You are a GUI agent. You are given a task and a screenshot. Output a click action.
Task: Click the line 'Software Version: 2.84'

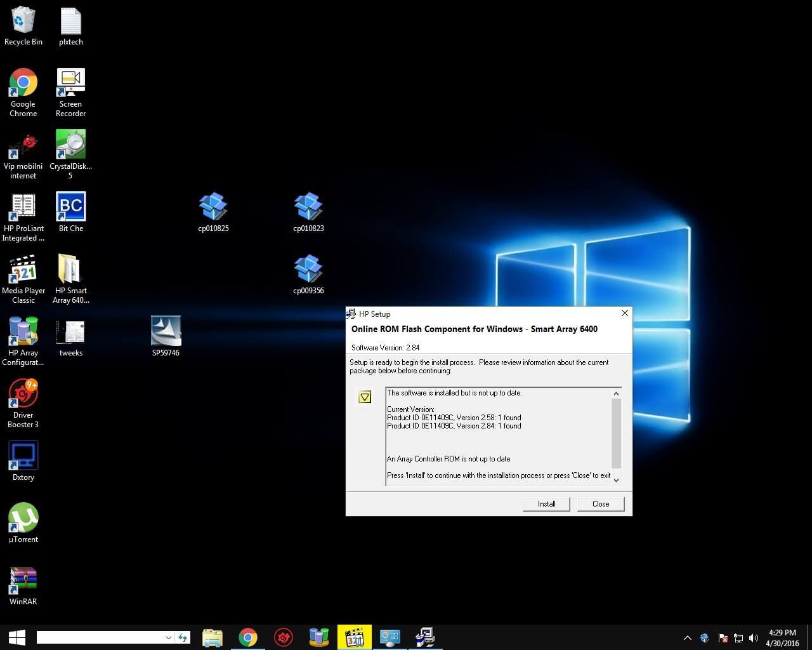click(385, 348)
